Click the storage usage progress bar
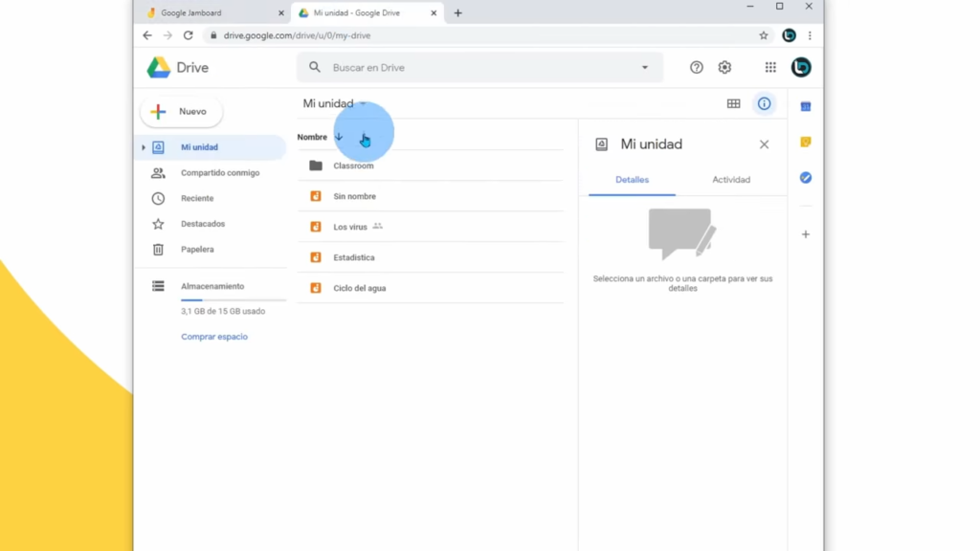This screenshot has height=551, width=980. 234,300
